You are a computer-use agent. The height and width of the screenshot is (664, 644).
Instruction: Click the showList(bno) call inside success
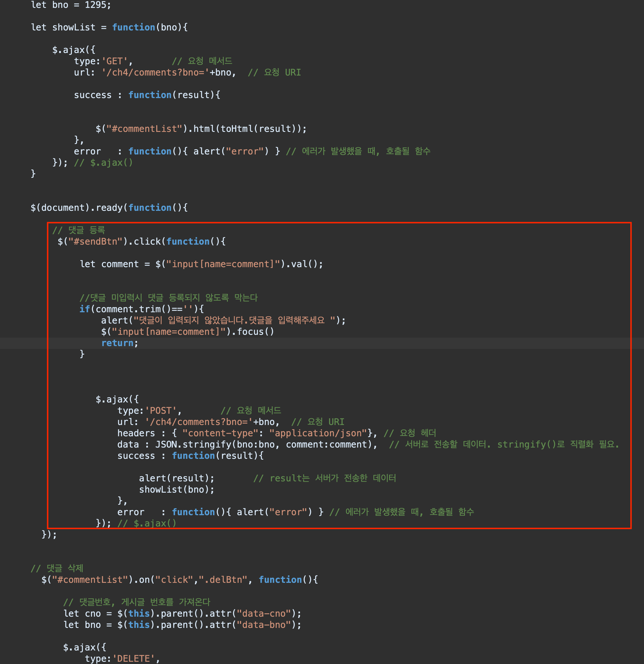click(x=176, y=490)
